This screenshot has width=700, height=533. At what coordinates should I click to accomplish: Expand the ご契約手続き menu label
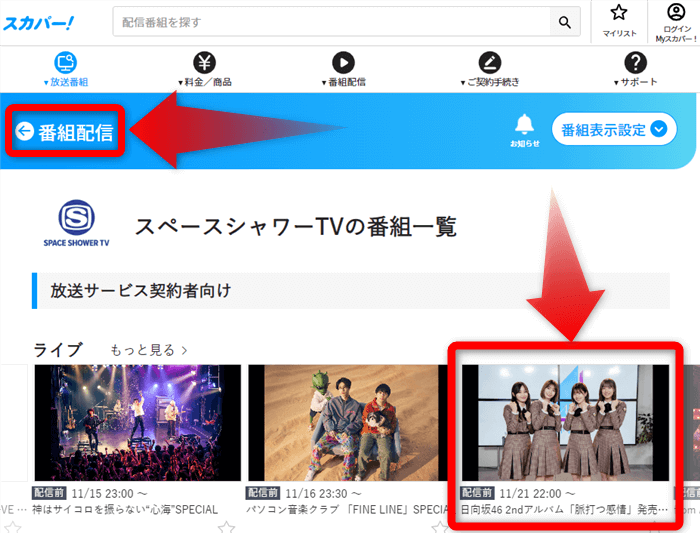pos(490,82)
